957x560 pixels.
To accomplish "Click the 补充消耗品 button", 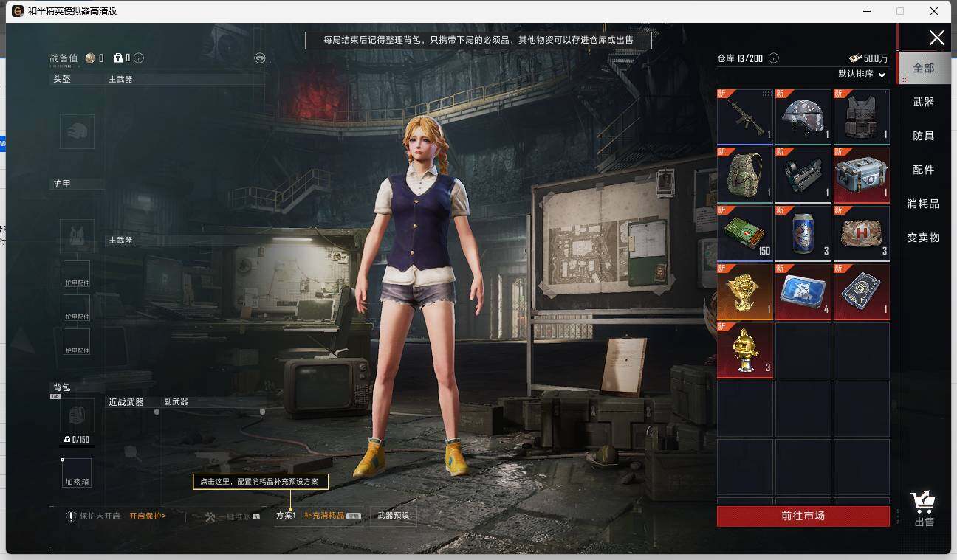I will click(332, 516).
